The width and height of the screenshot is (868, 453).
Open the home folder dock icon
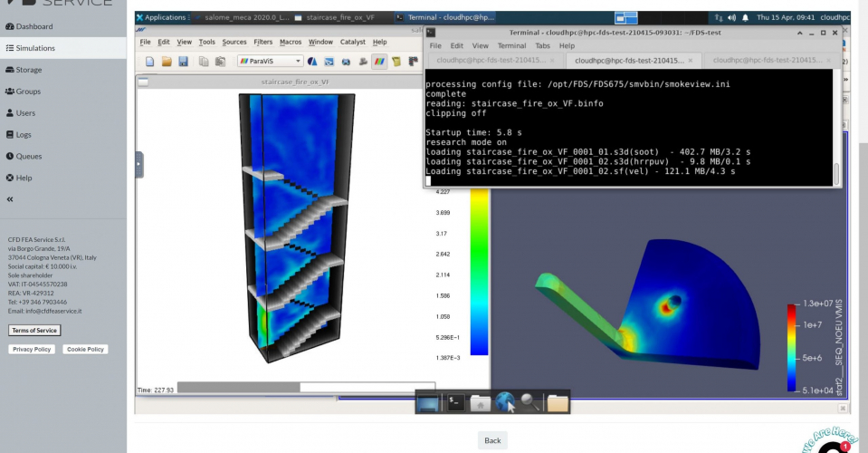pos(480,402)
